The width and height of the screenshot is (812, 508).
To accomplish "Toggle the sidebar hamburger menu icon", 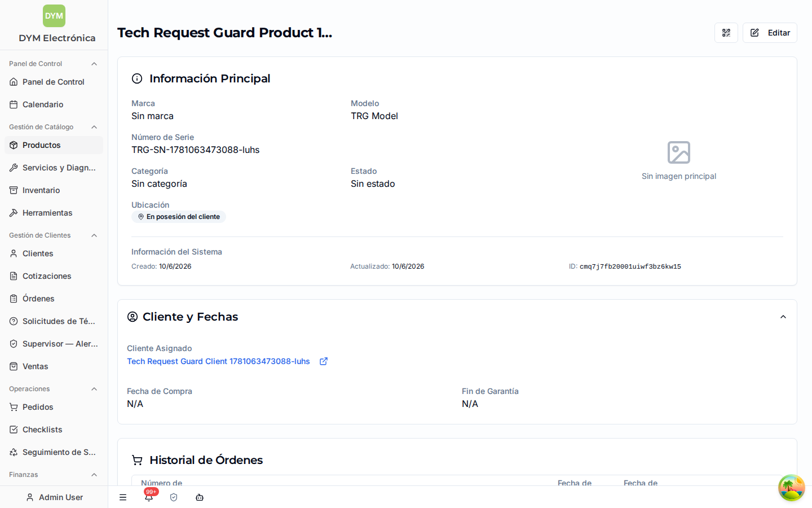I will [123, 497].
